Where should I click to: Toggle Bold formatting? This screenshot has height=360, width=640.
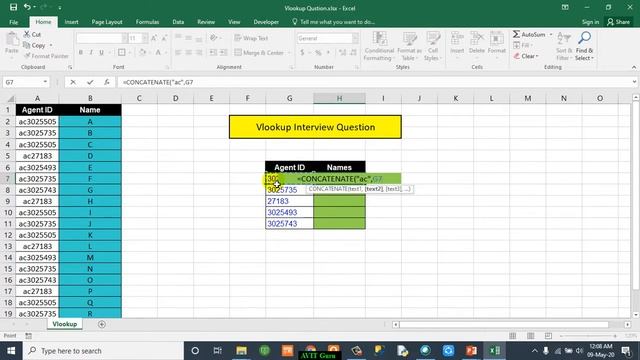pyautogui.click(x=81, y=53)
